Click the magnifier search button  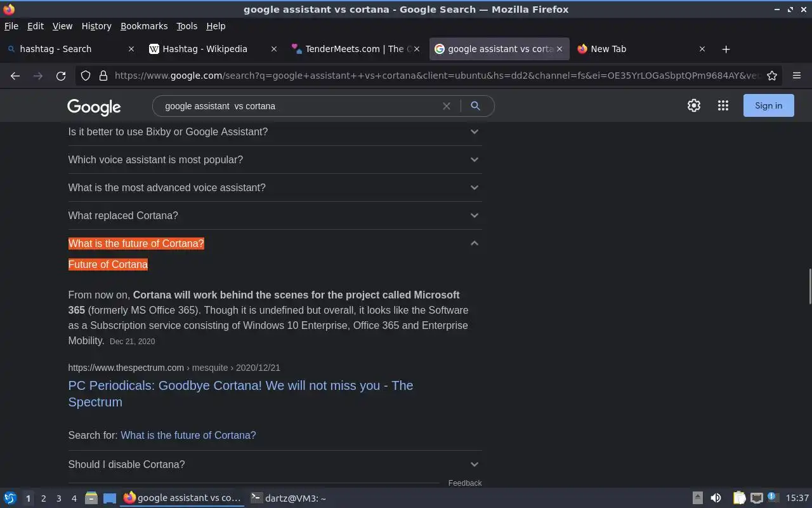[x=475, y=106]
